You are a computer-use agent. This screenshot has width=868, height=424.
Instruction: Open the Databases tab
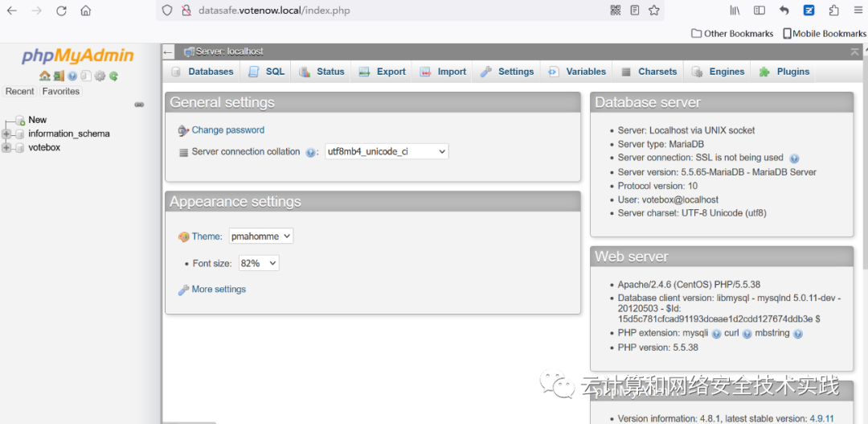point(203,72)
